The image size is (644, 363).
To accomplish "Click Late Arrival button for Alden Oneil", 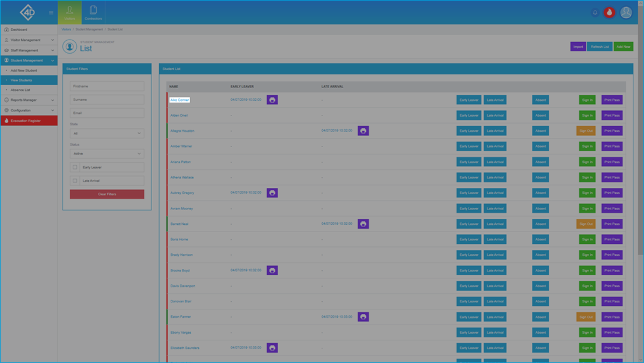I will point(495,116).
